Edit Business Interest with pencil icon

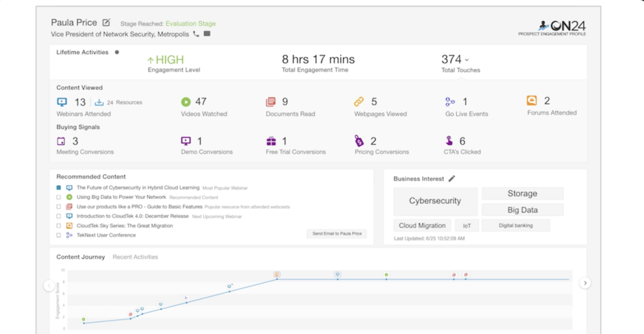tap(452, 179)
